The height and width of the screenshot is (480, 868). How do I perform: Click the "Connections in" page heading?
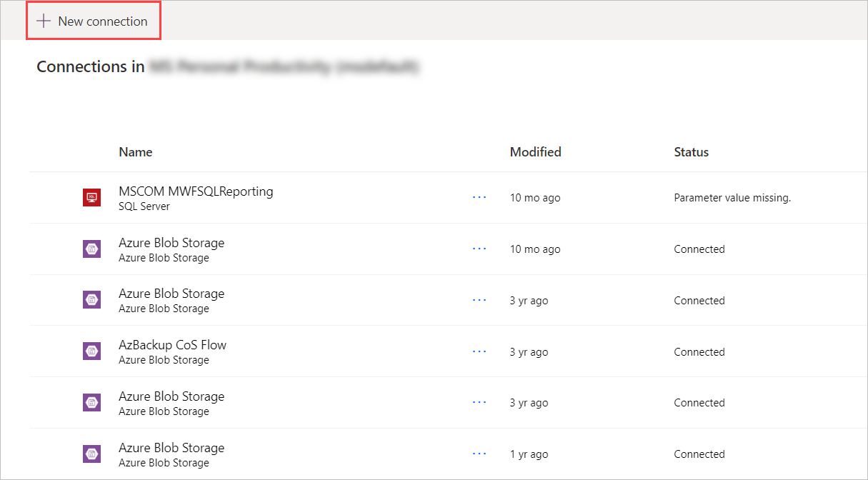[91, 66]
